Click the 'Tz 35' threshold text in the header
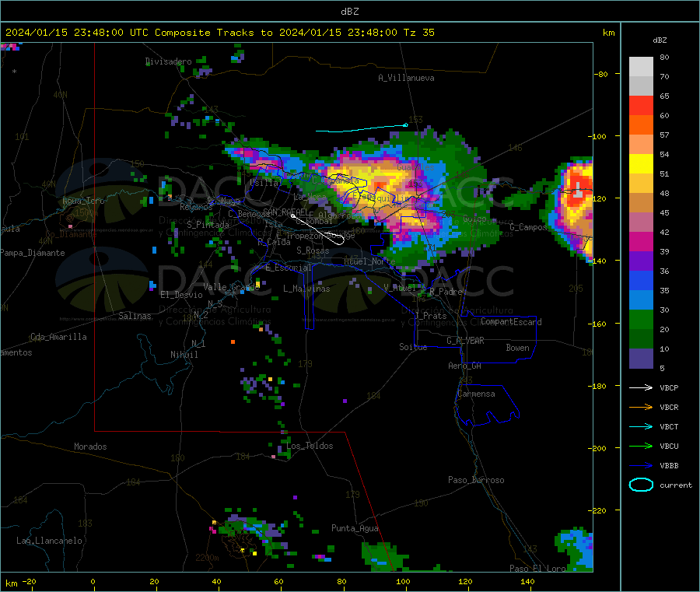This screenshot has width=700, height=592. pyautogui.click(x=418, y=33)
